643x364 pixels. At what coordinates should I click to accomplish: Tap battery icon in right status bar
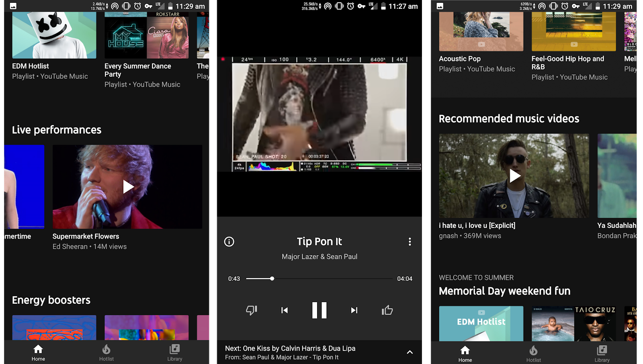598,6
